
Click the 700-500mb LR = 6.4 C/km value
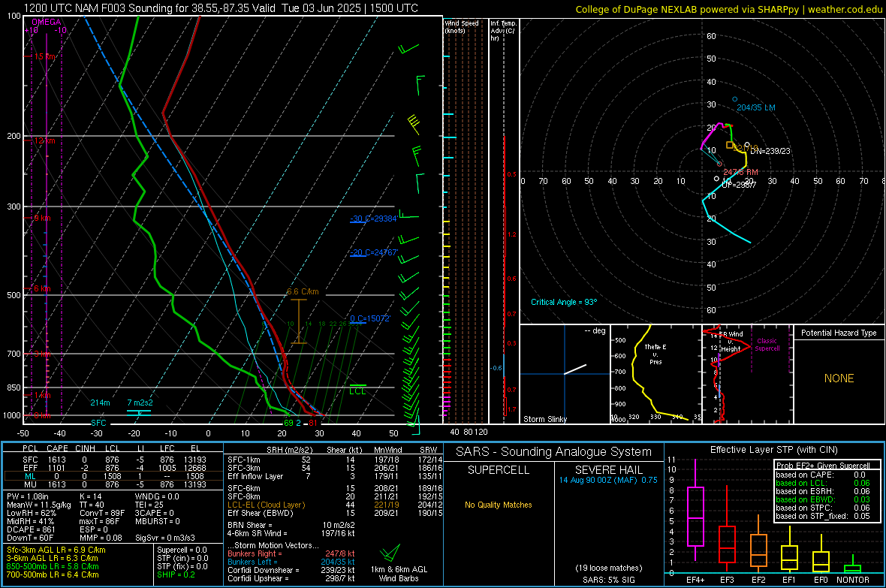[x=53, y=574]
